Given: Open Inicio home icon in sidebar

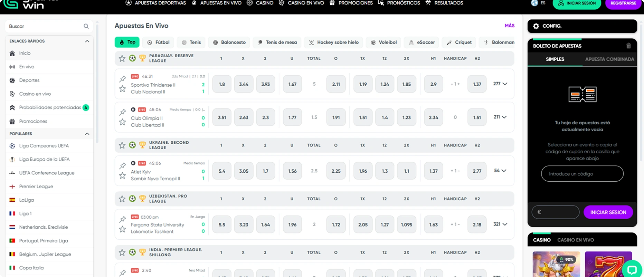Looking at the screenshot, I should click(12, 53).
